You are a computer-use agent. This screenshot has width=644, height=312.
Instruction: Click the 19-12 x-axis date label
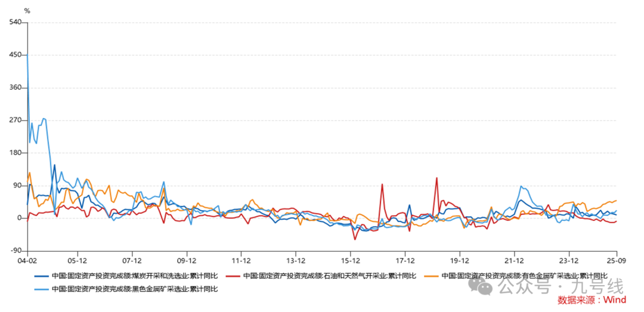coord(459,260)
